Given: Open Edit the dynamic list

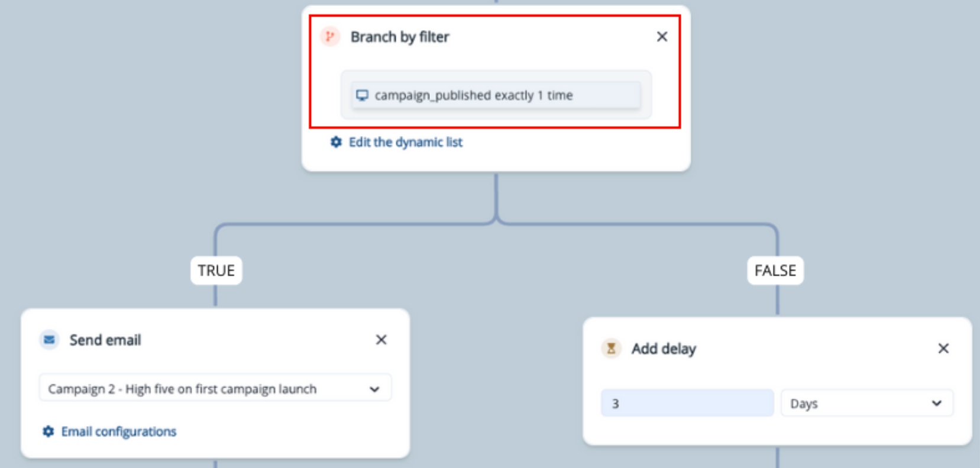Looking at the screenshot, I should pyautogui.click(x=405, y=142).
